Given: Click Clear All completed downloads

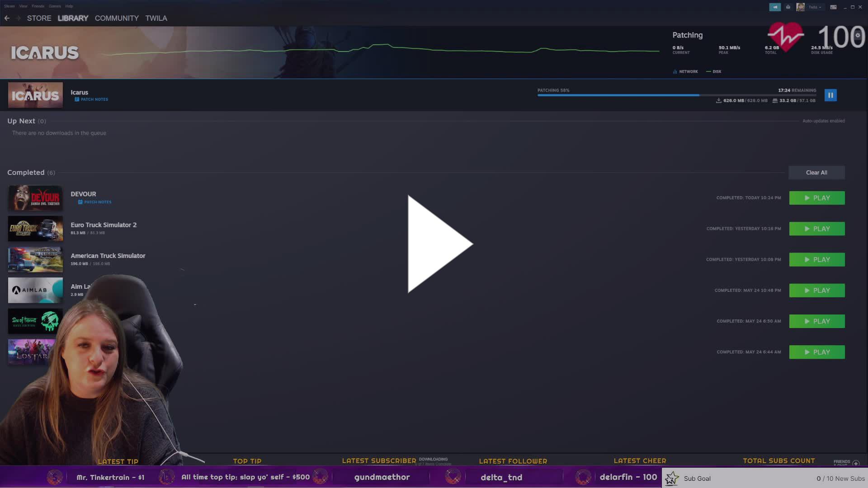Looking at the screenshot, I should click(816, 172).
